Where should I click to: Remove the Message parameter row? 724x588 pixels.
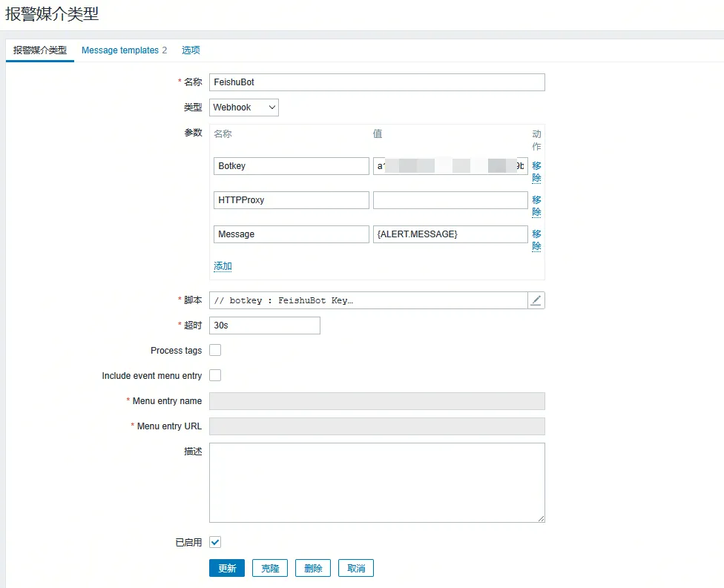[536, 240]
